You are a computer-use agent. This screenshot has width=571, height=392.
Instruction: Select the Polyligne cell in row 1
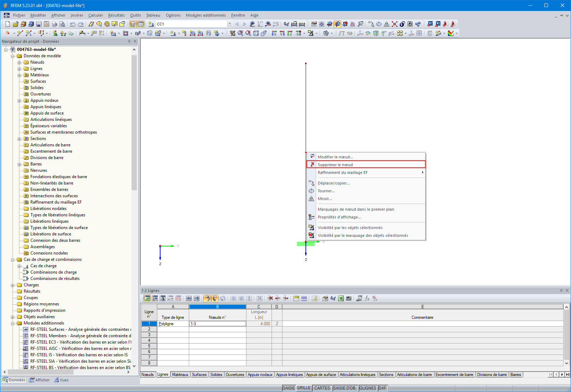[173, 323]
